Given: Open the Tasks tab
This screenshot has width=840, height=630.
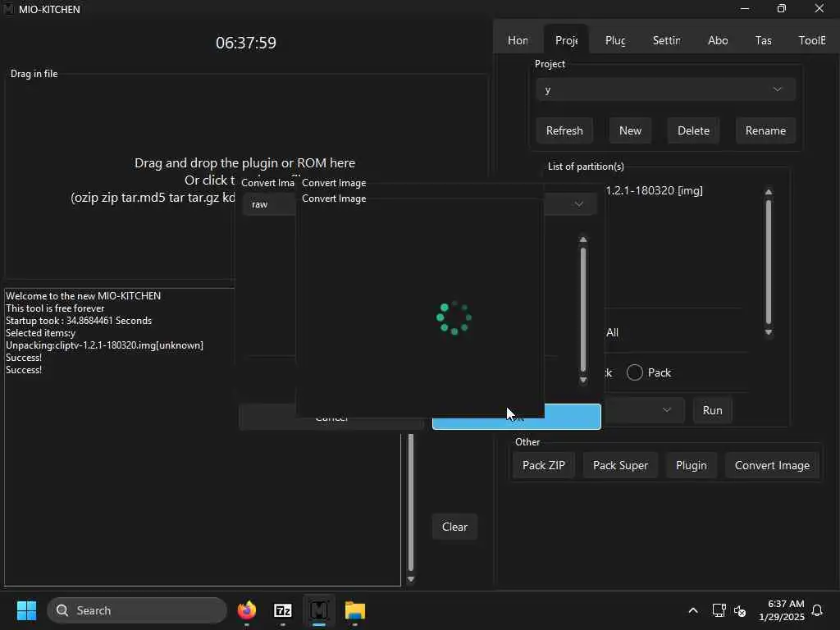Looking at the screenshot, I should (764, 40).
